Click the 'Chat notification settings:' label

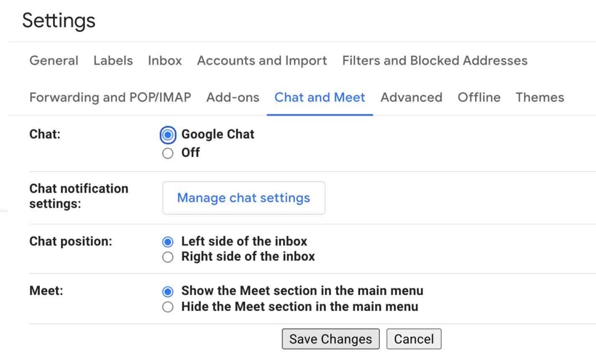click(78, 196)
